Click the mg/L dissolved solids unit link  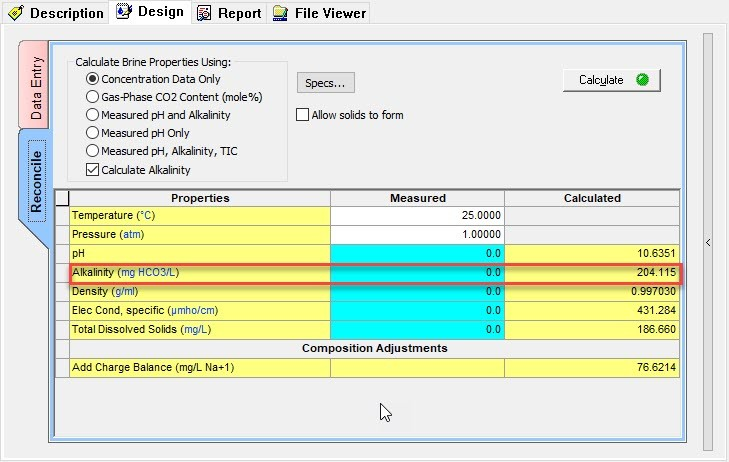click(196, 330)
